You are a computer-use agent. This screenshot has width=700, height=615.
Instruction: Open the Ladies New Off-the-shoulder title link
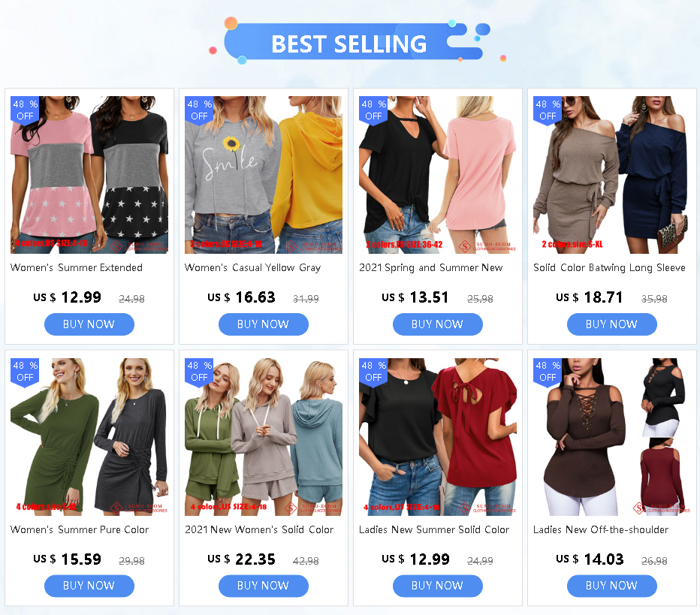coord(601,529)
